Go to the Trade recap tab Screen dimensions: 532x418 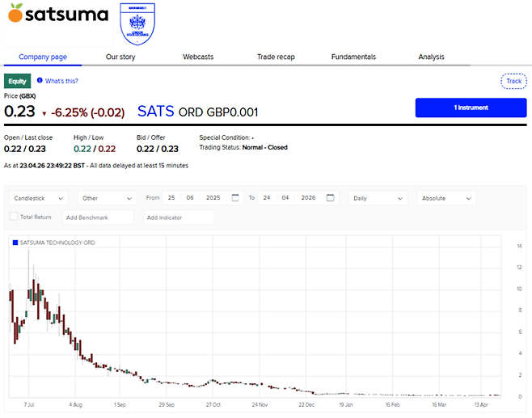pyautogui.click(x=277, y=57)
